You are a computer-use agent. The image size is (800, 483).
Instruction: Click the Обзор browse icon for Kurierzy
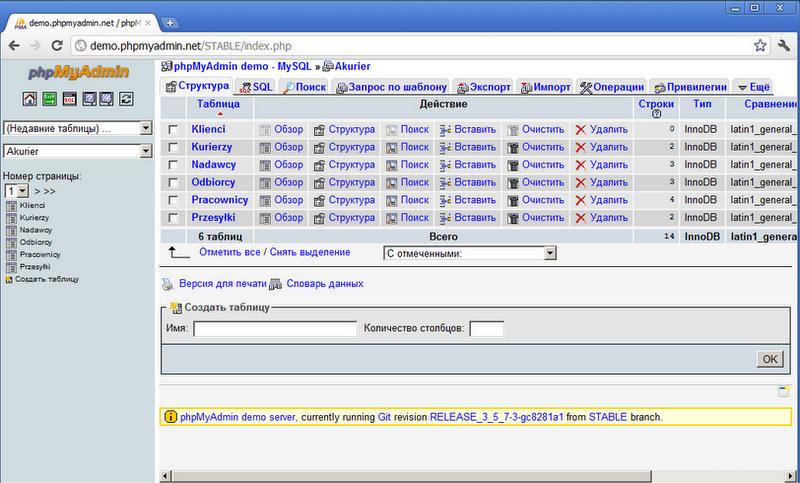(x=265, y=148)
